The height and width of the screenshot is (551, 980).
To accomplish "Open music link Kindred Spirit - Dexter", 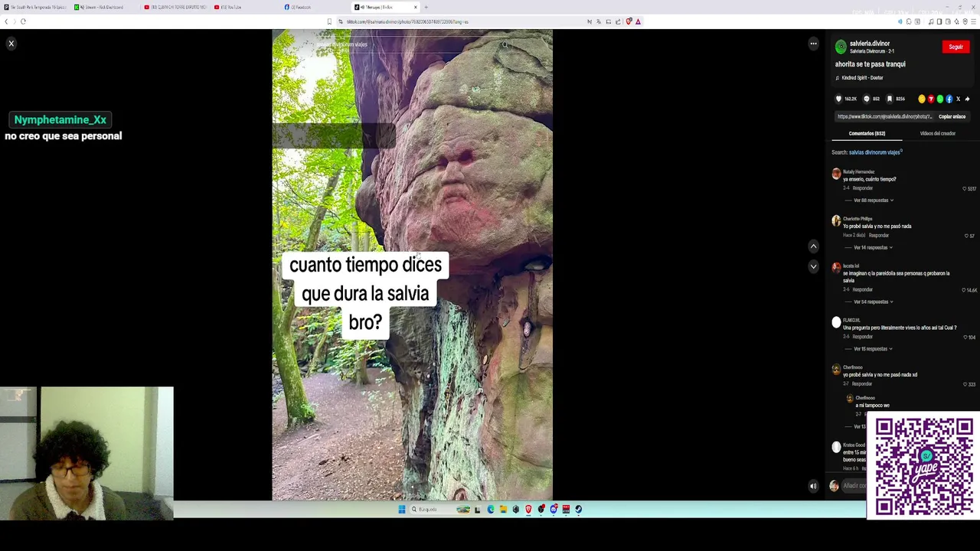I will click(862, 78).
